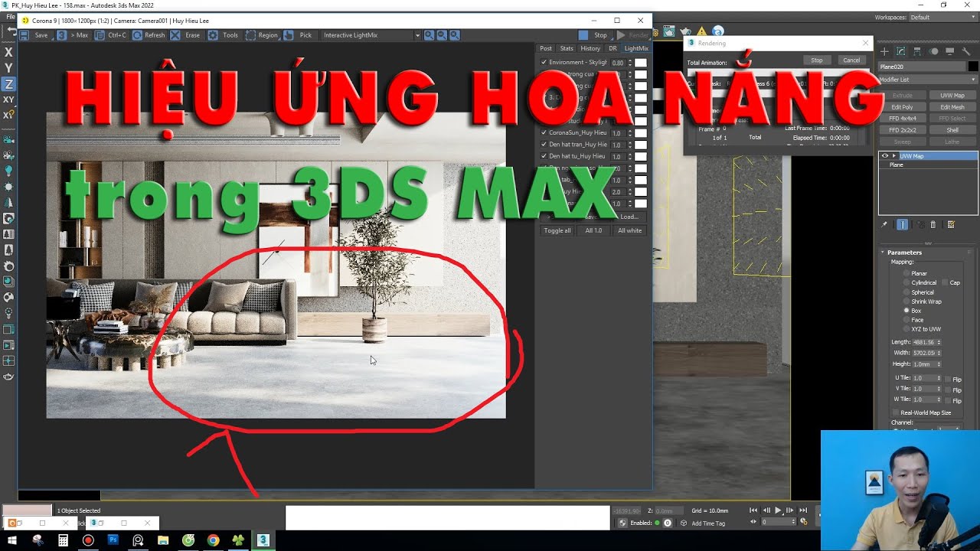Toggle show end result in modifier stack
This screenshot has height=551, width=980.
903,225
